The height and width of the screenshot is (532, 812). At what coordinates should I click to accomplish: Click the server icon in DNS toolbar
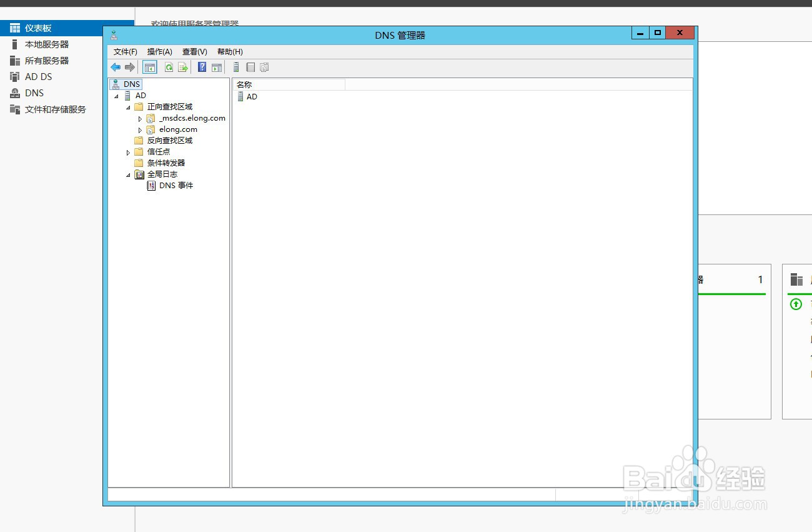(236, 67)
